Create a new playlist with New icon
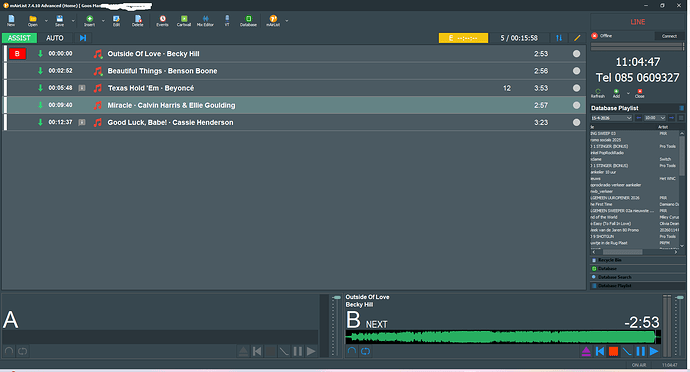Screen dimensions: 690x372 pos(11,20)
